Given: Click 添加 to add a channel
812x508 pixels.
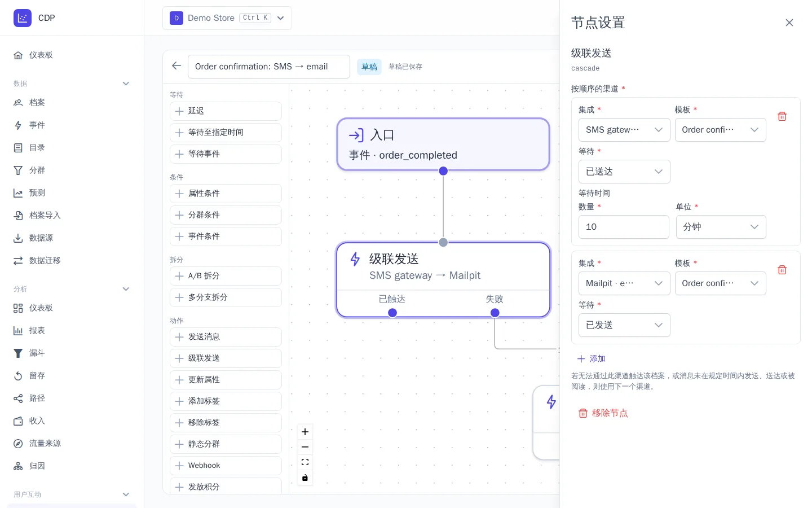Looking at the screenshot, I should point(591,359).
